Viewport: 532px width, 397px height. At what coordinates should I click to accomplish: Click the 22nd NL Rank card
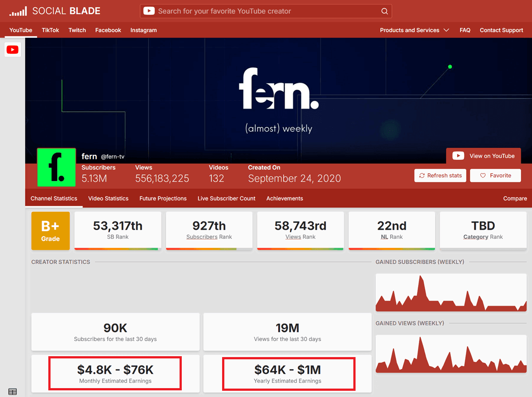pos(392,231)
